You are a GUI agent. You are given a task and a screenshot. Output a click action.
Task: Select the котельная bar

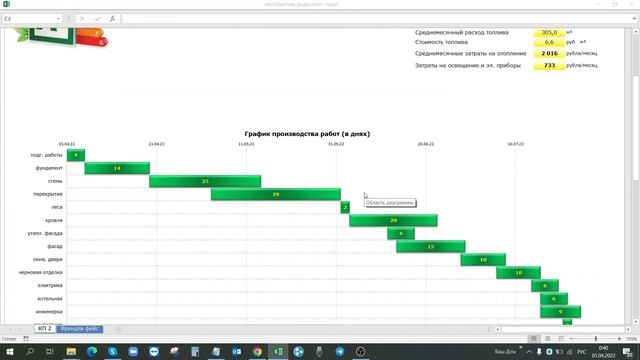click(554, 299)
